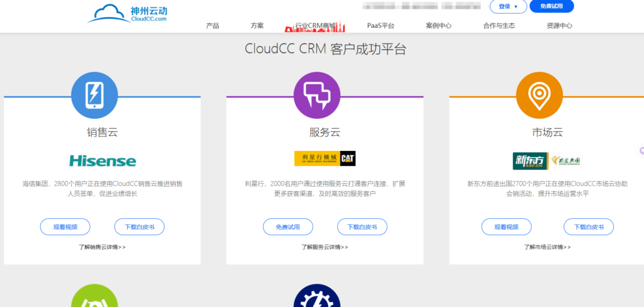
Task: Open the PaaS平台 menu
Action: (x=380, y=26)
